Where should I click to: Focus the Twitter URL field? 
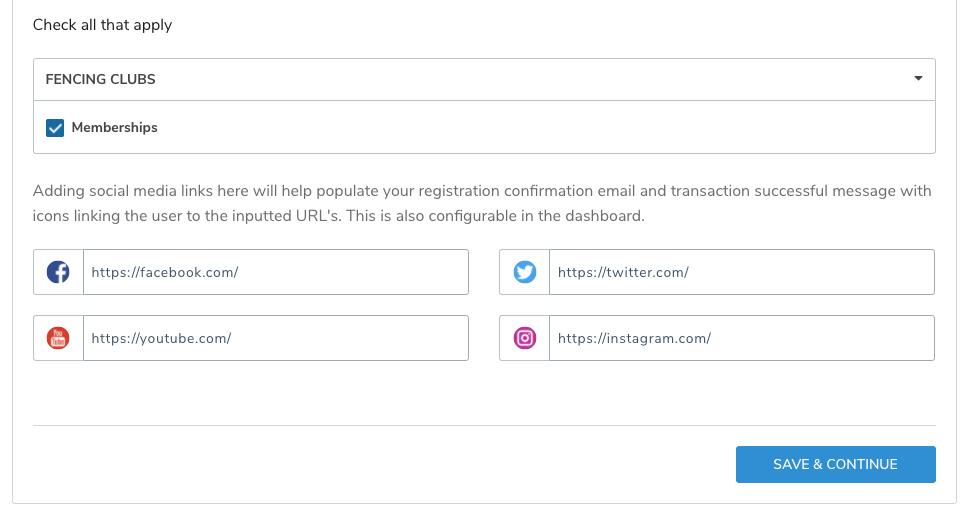pyautogui.click(x=741, y=272)
